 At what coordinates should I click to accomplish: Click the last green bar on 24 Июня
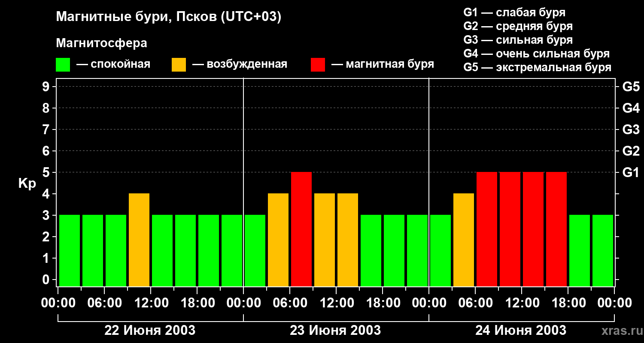point(603,251)
